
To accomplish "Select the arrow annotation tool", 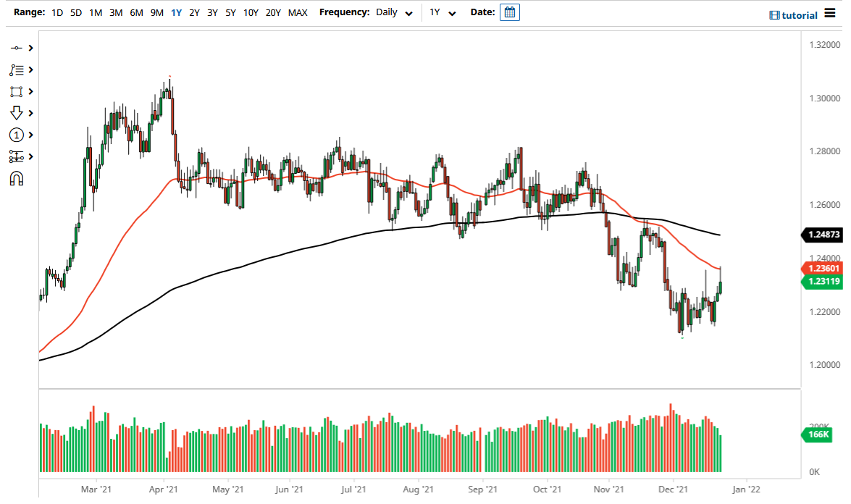I will [x=17, y=113].
